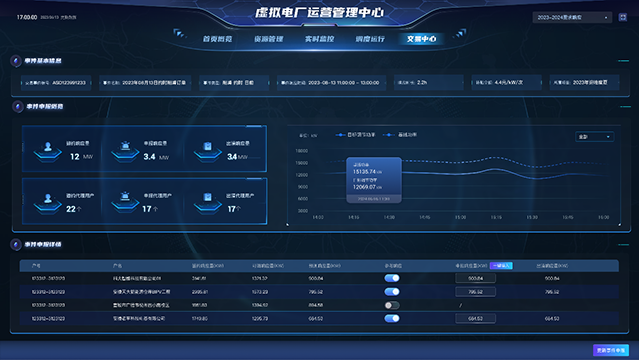Collapse the middle section using its right dash

(x=625, y=107)
